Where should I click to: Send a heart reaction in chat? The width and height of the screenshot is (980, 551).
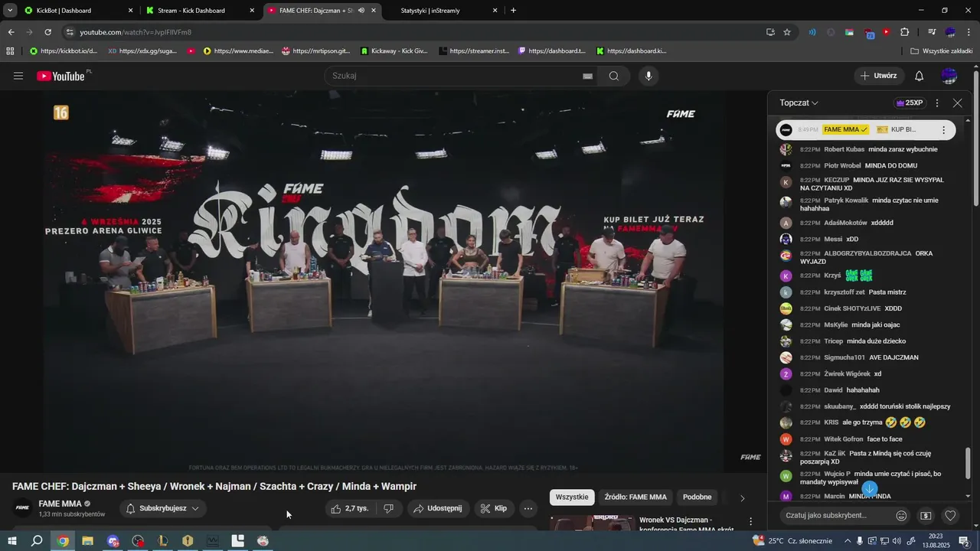(950, 516)
